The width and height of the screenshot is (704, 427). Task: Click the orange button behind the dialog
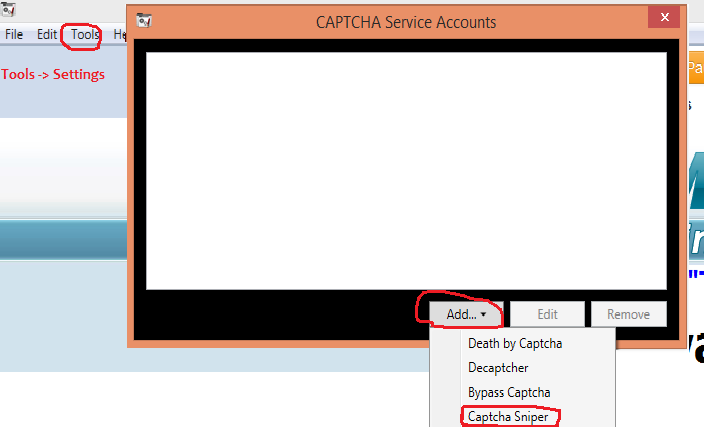point(695,69)
